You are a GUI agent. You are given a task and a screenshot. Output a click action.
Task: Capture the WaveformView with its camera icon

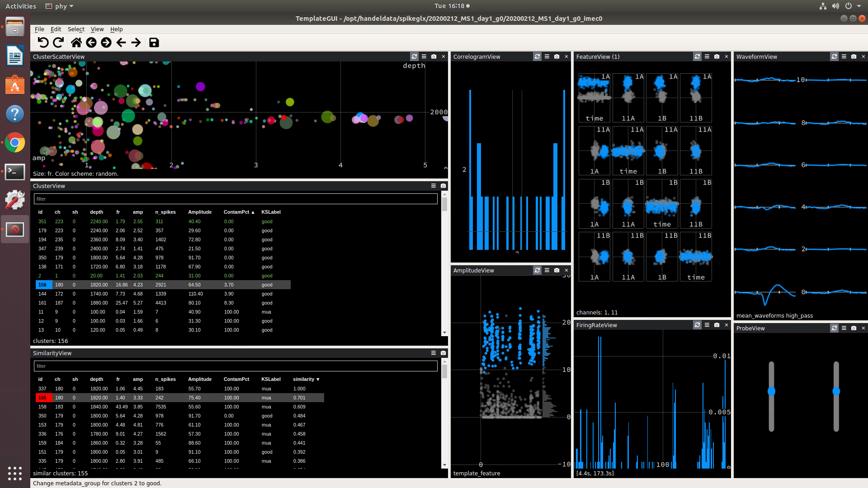pos(854,56)
